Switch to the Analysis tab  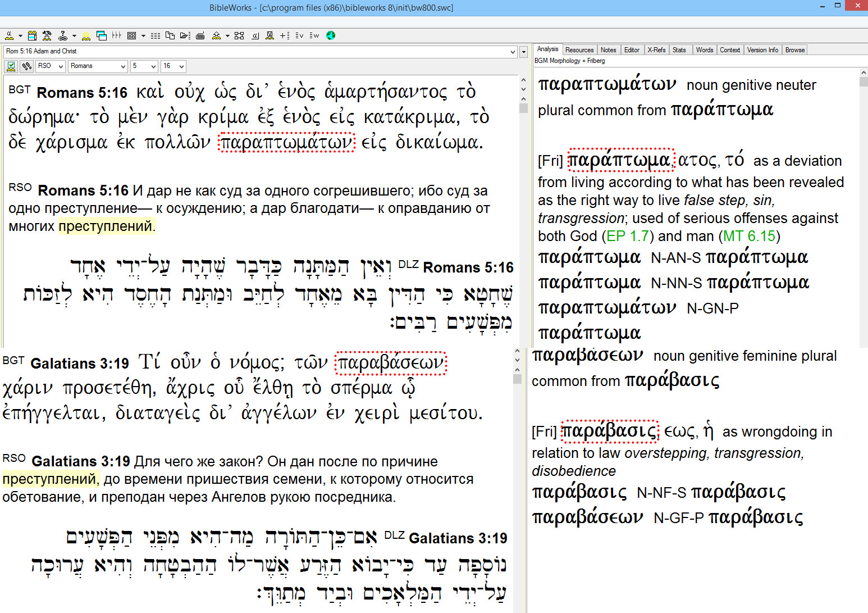(x=547, y=49)
